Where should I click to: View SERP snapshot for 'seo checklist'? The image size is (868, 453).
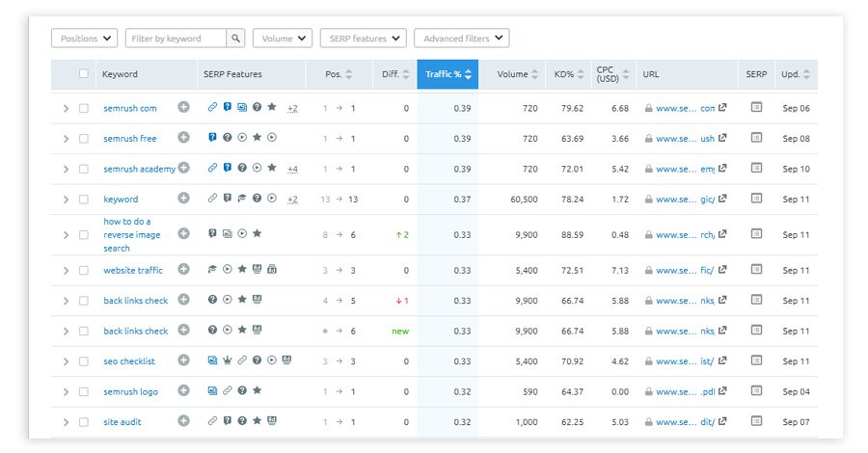click(756, 360)
